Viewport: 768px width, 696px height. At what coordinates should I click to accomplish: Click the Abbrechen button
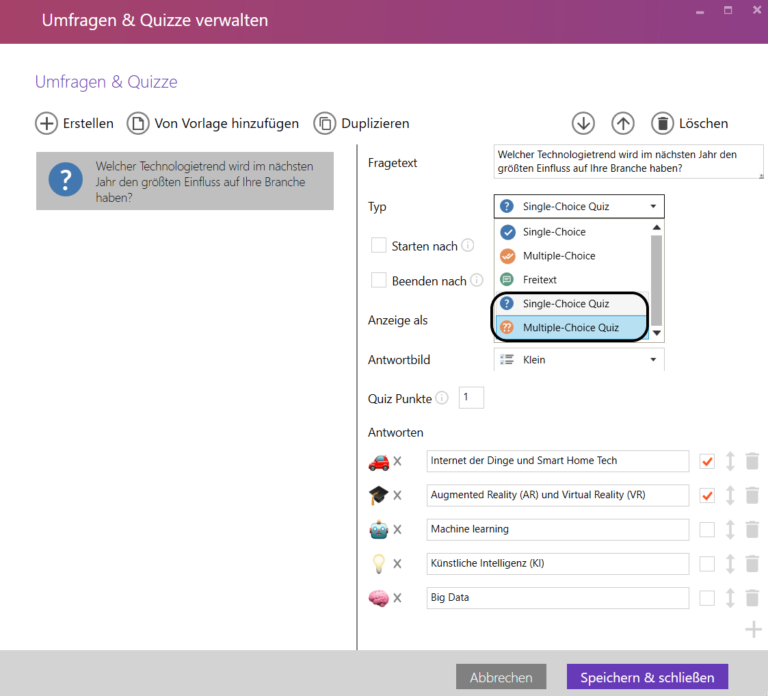(501, 677)
